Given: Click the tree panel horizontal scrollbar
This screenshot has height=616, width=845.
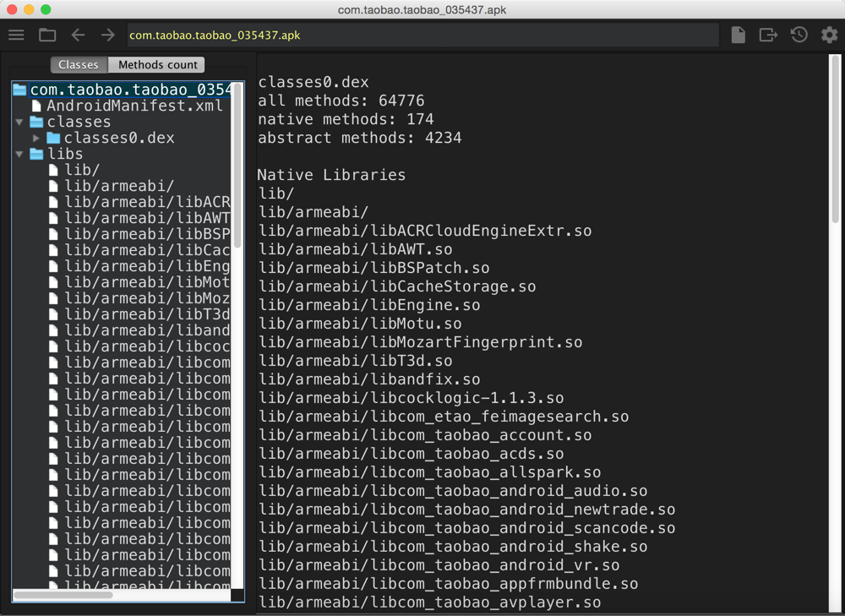Looking at the screenshot, I should pyautogui.click(x=63, y=595).
